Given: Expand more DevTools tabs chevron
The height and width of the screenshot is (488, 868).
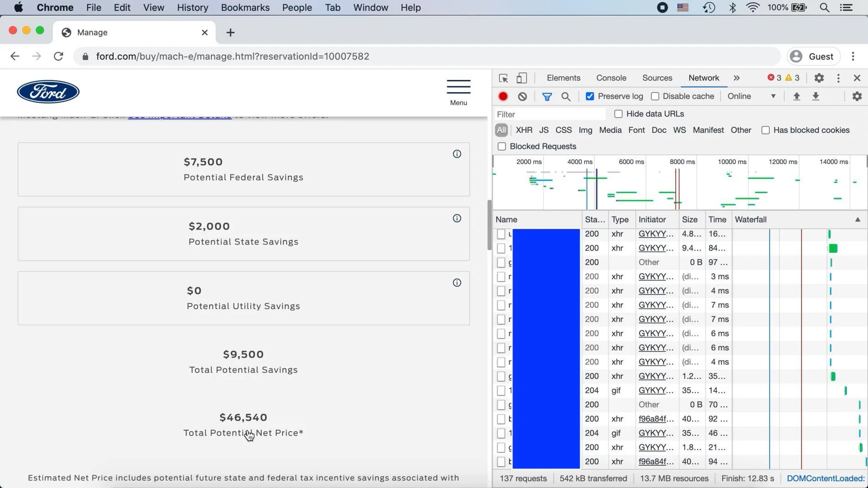Looking at the screenshot, I should (x=736, y=78).
